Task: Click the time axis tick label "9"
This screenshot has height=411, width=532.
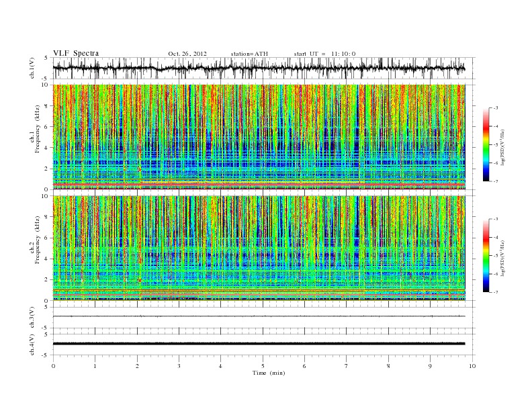Action: [430, 366]
